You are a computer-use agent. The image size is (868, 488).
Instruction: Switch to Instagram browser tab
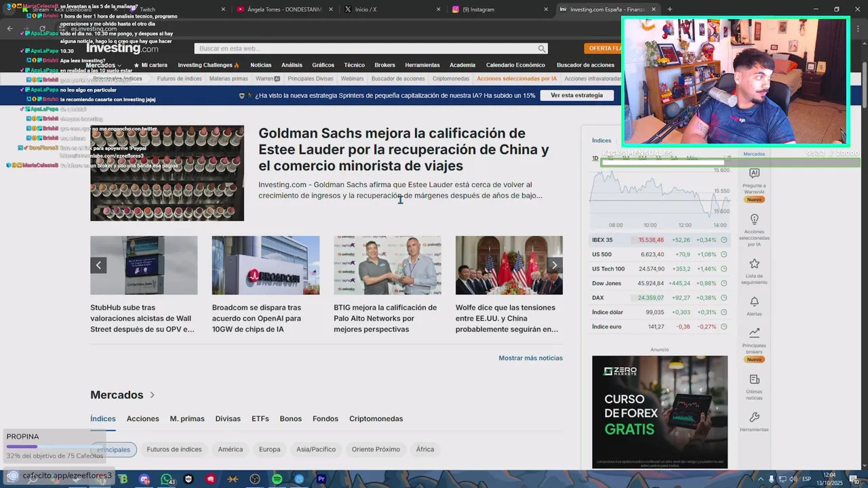tap(498, 9)
